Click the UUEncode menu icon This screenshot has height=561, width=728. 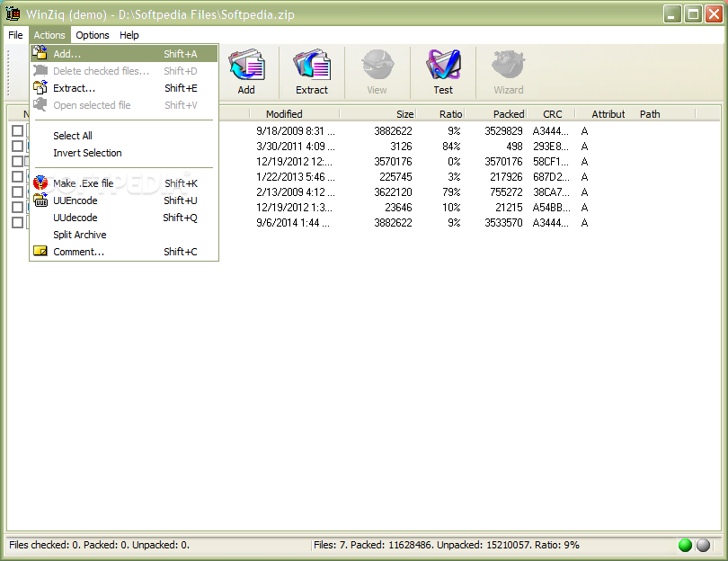pyautogui.click(x=40, y=200)
